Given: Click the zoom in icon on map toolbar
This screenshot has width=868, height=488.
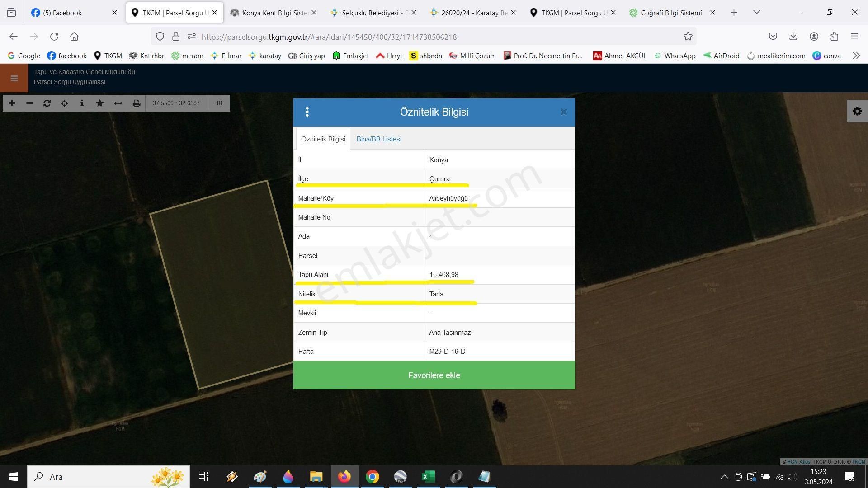Looking at the screenshot, I should (11, 103).
